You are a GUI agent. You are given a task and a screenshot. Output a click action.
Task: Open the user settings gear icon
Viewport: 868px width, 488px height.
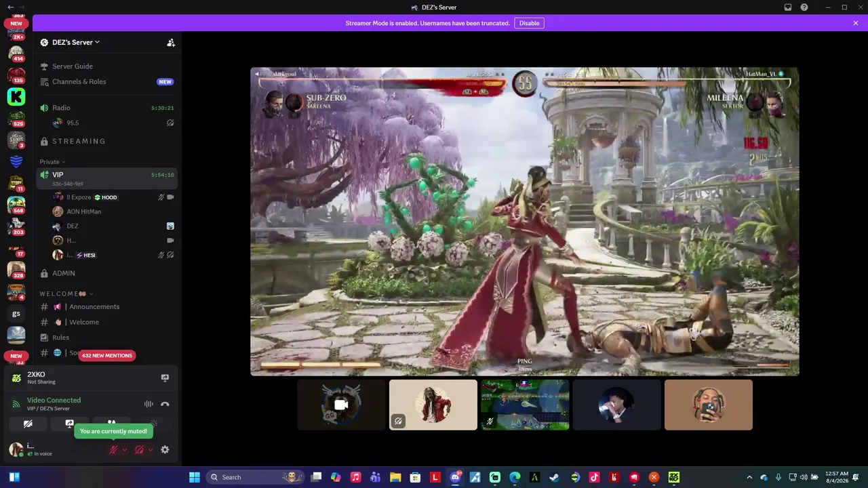[x=165, y=449]
